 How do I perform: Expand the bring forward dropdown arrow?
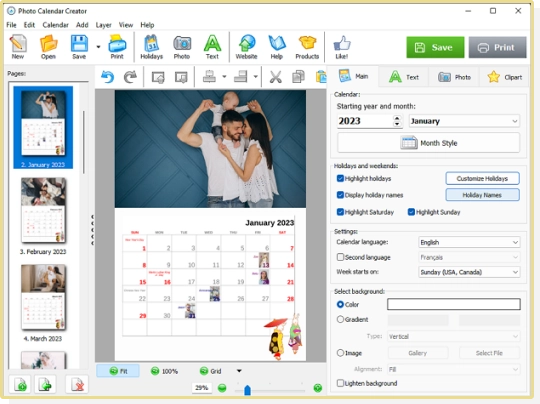click(224, 76)
